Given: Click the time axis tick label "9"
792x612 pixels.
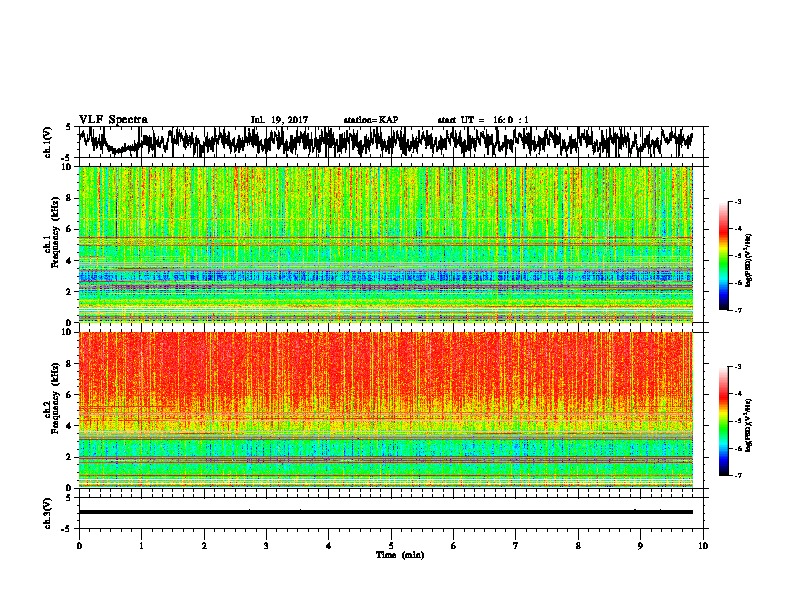Looking at the screenshot, I should pyautogui.click(x=640, y=545).
